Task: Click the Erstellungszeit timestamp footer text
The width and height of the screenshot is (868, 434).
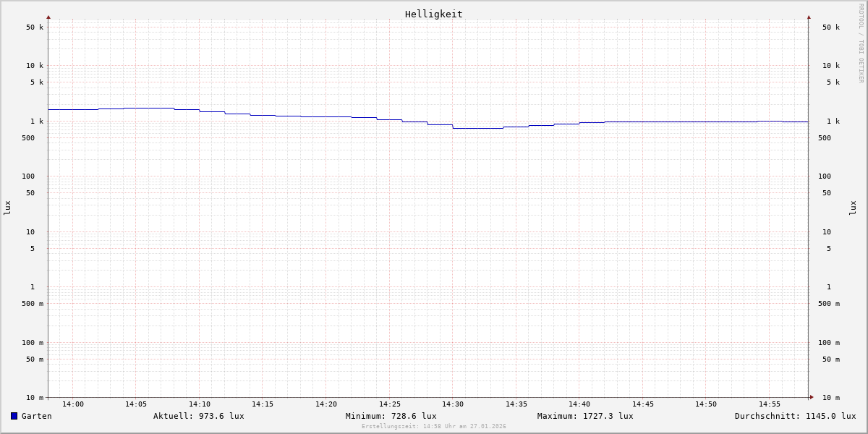Action: [x=433, y=427]
